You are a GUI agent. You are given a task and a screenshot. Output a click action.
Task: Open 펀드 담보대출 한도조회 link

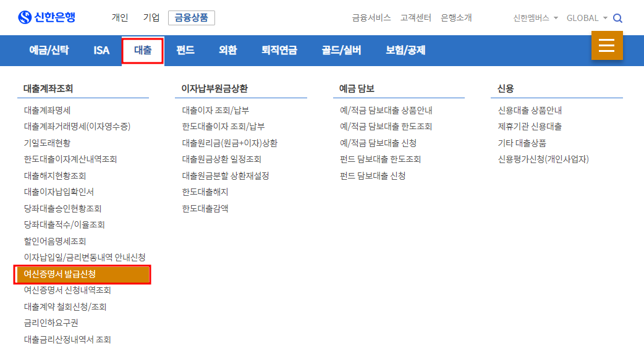(x=380, y=159)
